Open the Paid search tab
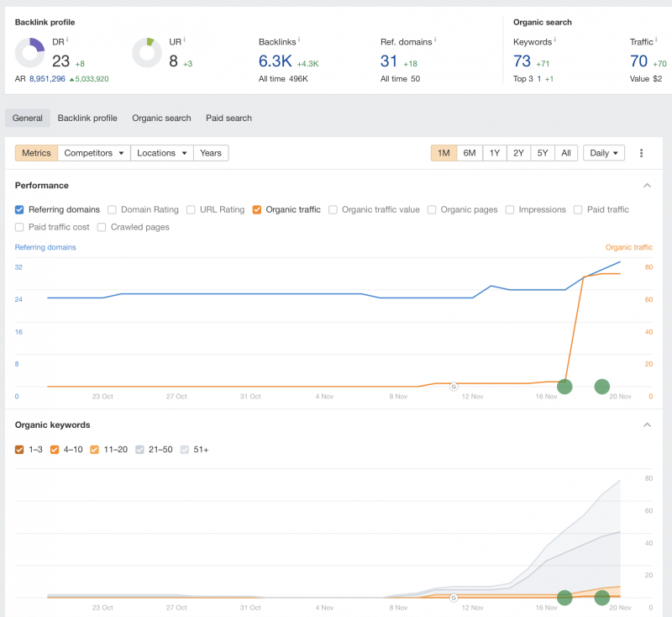Viewport: 672px width, 617px height. [228, 119]
